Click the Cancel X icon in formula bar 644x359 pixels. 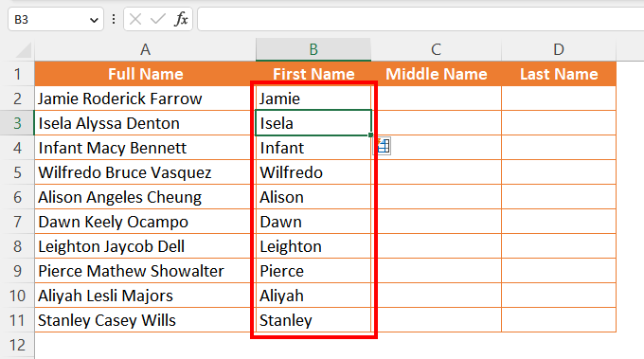[135, 19]
